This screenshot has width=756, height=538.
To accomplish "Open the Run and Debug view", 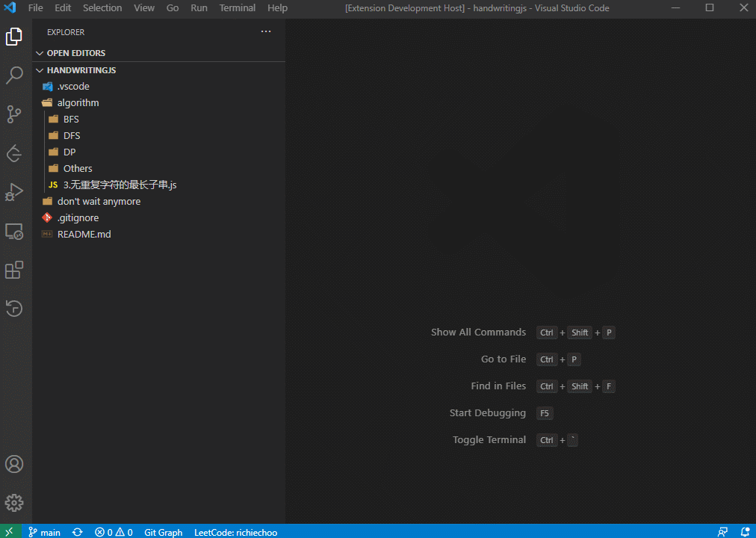I will [14, 192].
